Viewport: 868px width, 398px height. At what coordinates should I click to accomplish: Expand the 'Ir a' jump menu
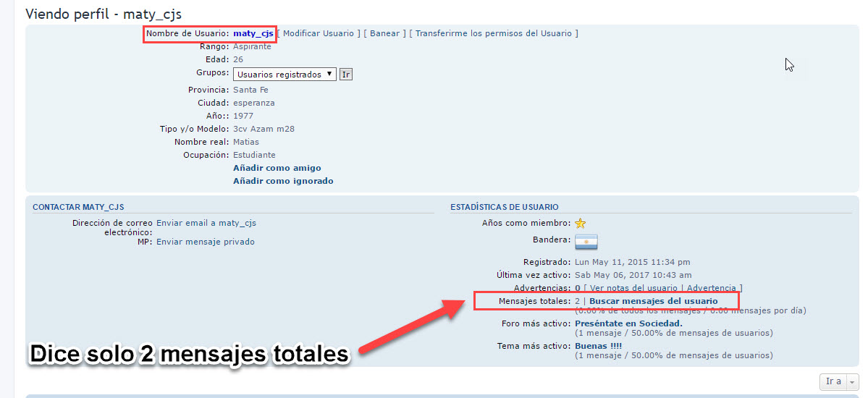pyautogui.click(x=838, y=381)
